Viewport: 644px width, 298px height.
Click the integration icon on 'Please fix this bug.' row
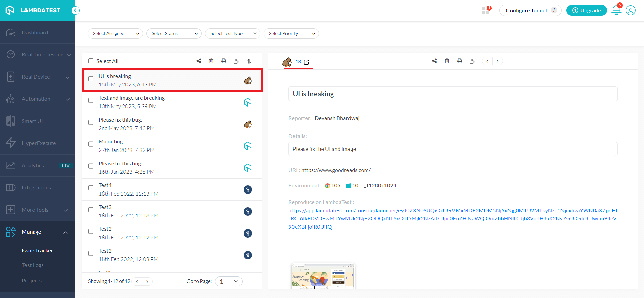(x=248, y=124)
